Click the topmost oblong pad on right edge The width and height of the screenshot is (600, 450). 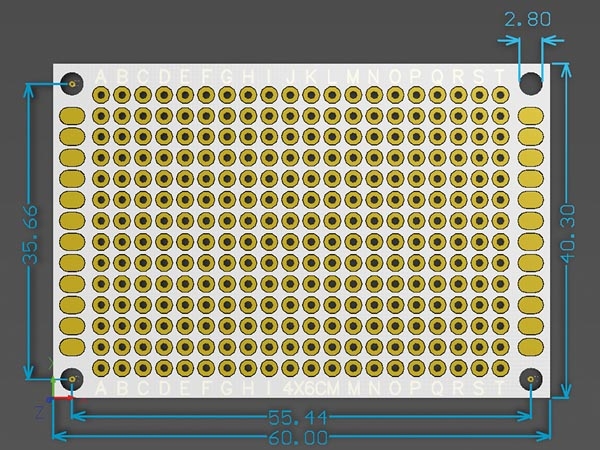[531, 116]
